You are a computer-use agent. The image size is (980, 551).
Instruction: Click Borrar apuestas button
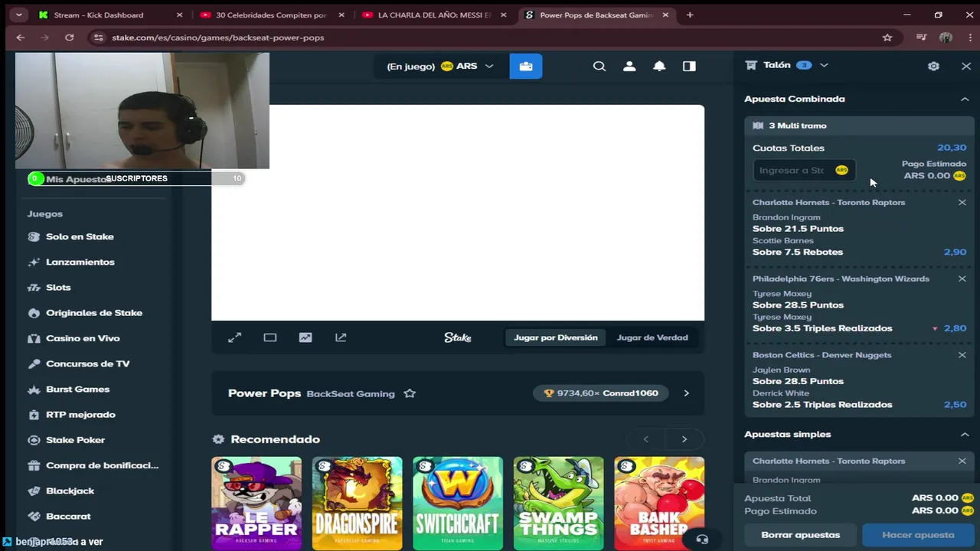coord(801,535)
